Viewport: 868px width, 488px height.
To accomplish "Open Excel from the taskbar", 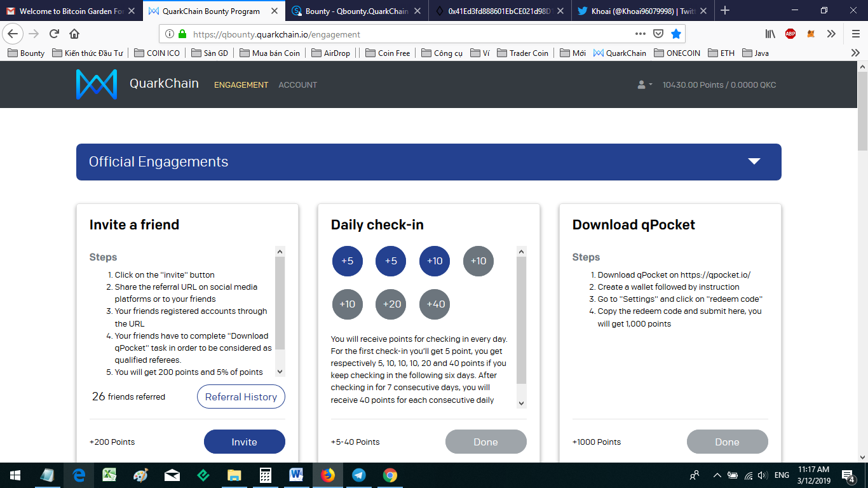I will 110,475.
